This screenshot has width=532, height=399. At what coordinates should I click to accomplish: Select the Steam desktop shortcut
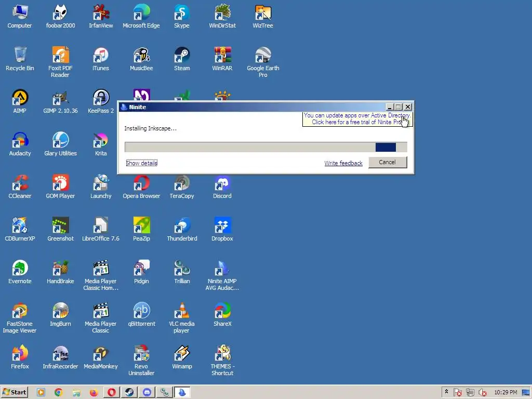tap(182, 59)
